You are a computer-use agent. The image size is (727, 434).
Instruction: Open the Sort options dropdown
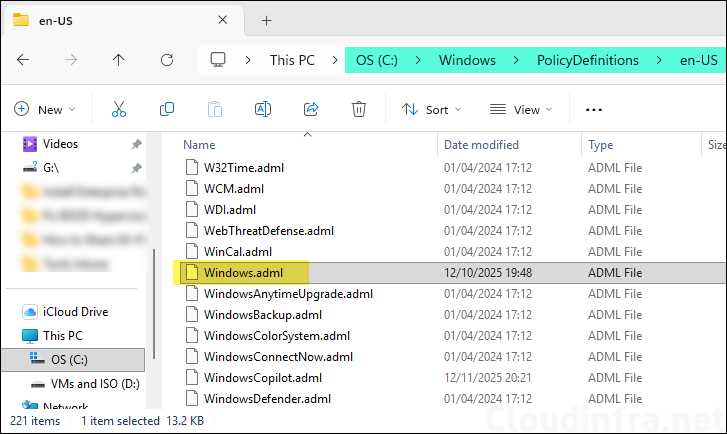pos(432,109)
